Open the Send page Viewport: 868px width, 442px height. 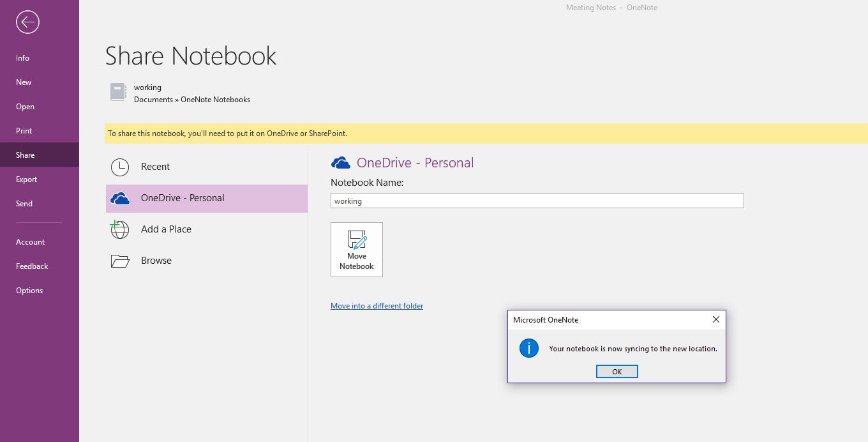tap(24, 204)
